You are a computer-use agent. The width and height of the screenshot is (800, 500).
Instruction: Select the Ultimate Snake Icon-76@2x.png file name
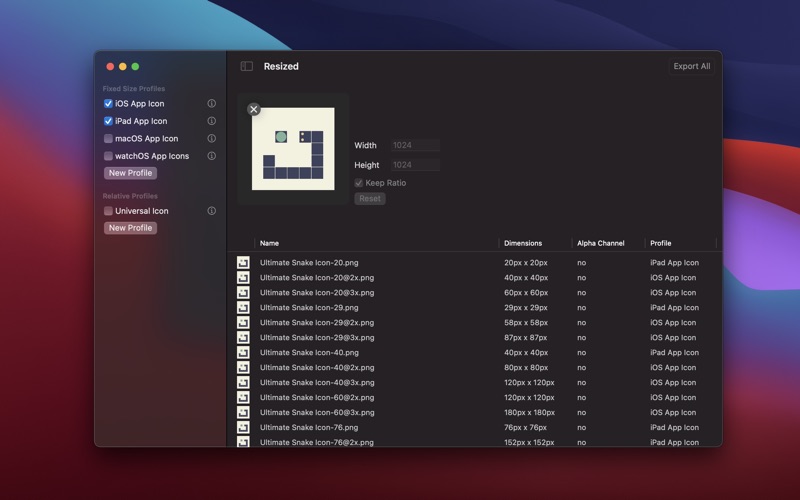click(x=317, y=442)
